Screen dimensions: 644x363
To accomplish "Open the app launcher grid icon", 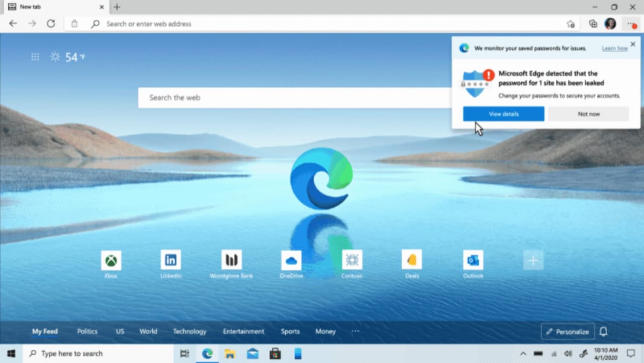I will coord(35,57).
